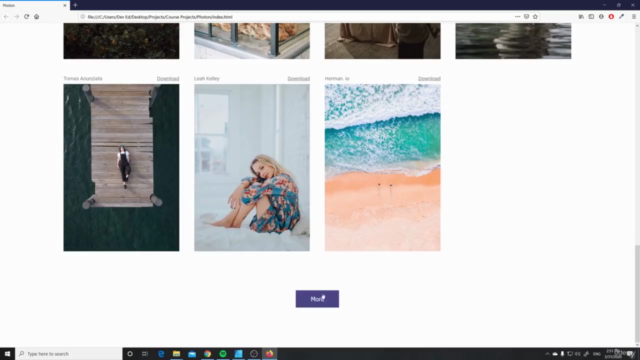Reload the page with refresh icon
The height and width of the screenshot is (360, 640).
(27, 17)
